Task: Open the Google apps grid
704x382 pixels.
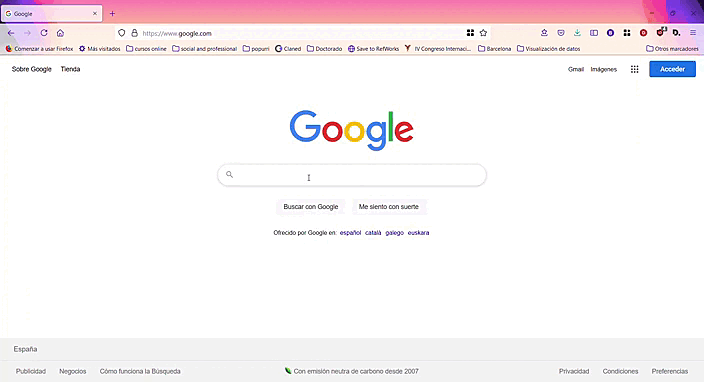Action: (x=634, y=69)
